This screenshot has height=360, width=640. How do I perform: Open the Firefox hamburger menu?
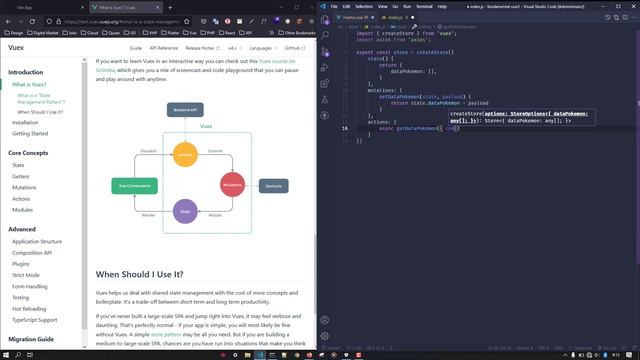(x=311, y=21)
